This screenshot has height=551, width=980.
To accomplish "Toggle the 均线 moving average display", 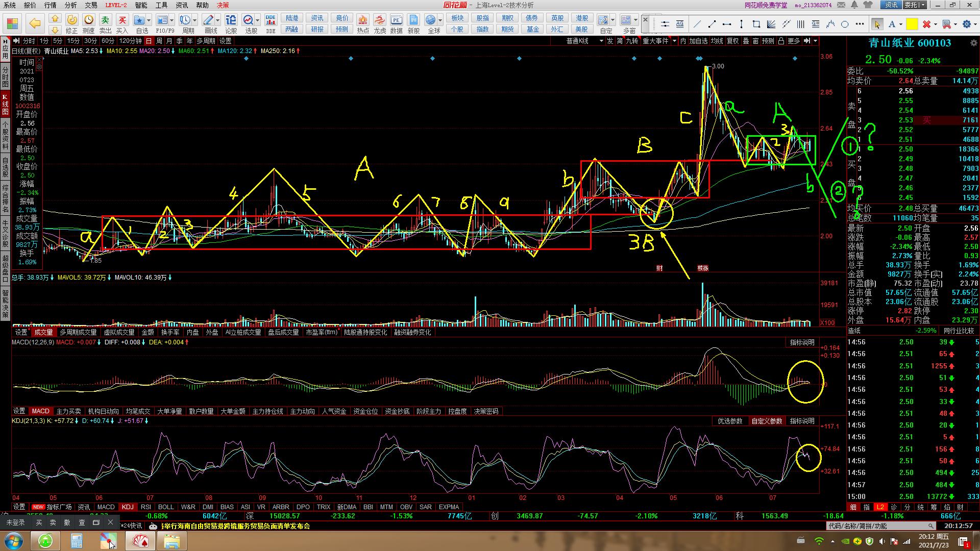I will pos(717,41).
